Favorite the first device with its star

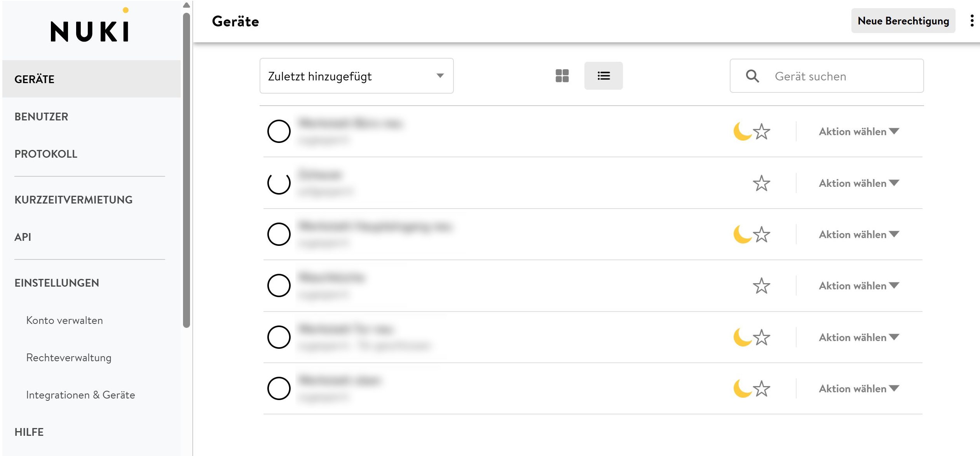click(762, 131)
